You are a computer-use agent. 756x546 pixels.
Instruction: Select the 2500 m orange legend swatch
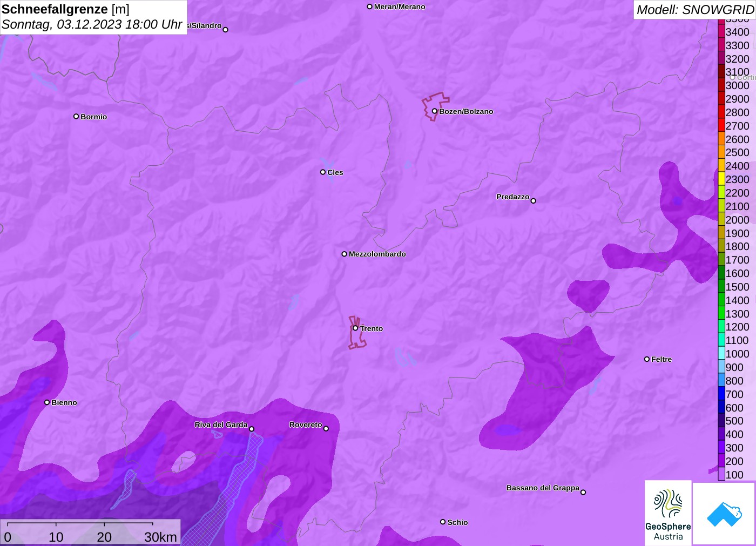pyautogui.click(x=721, y=152)
